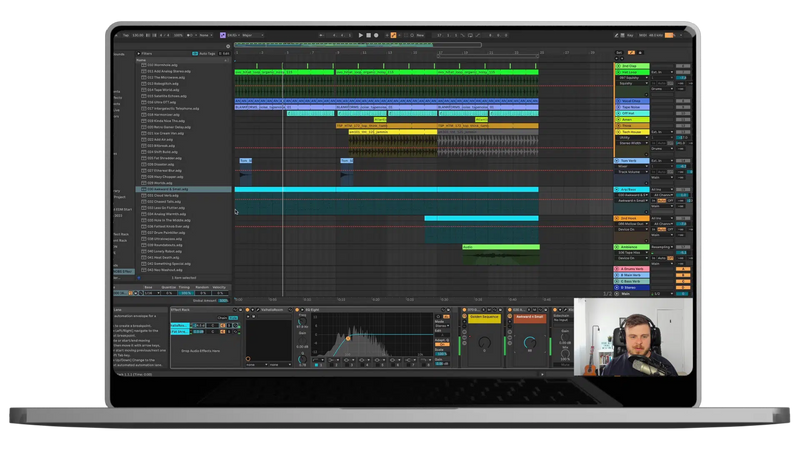Open the Resampling input dropdown on Ambience
The image size is (800, 450).
pos(661,245)
